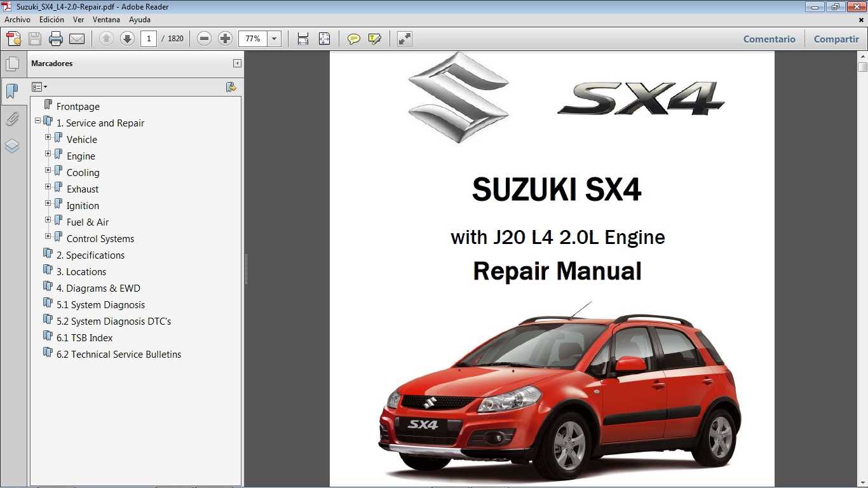The width and height of the screenshot is (868, 488).
Task: Select the Fuel & Air bookmark label
Action: (88, 222)
